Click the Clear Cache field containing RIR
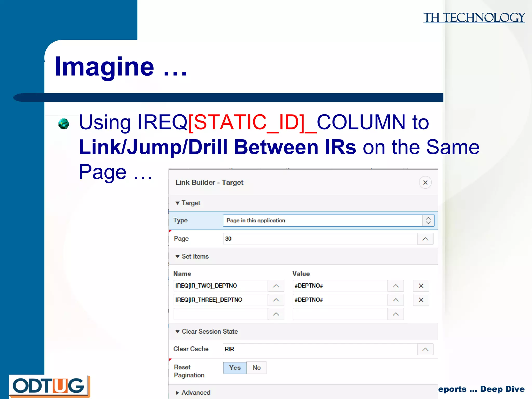 click(320, 349)
